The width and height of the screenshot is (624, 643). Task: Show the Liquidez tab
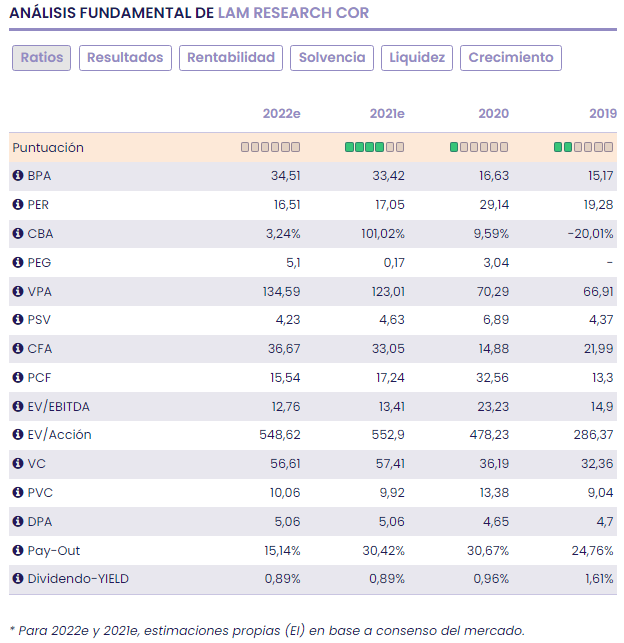tap(417, 58)
